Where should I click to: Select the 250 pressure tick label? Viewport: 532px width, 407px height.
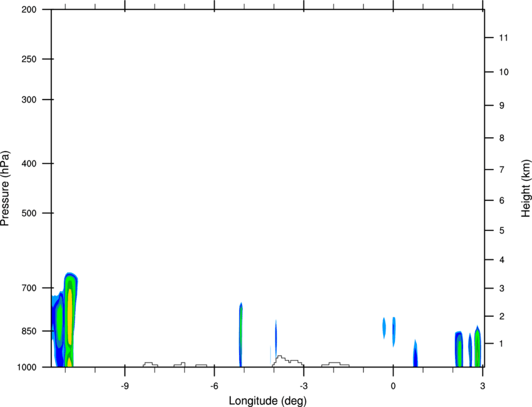29,59
